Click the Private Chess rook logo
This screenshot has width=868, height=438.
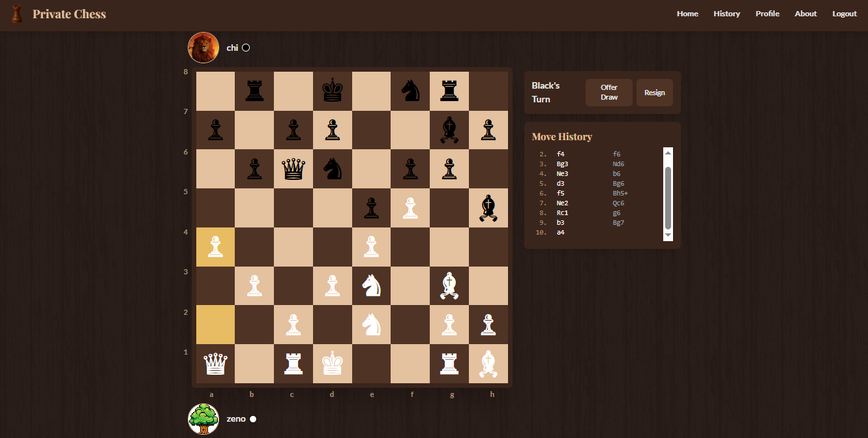pyautogui.click(x=17, y=14)
